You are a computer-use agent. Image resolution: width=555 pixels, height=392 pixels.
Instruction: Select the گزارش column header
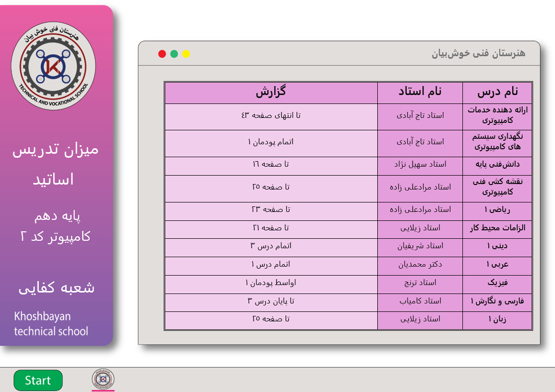coord(271,93)
